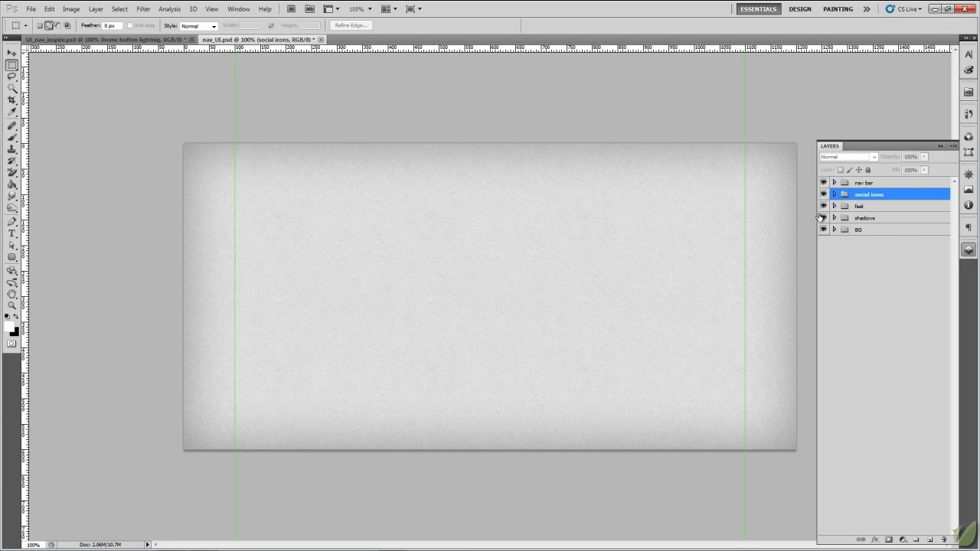This screenshot has height=551, width=980.
Task: Select the Path Selection tool
Action: pyautogui.click(x=12, y=246)
